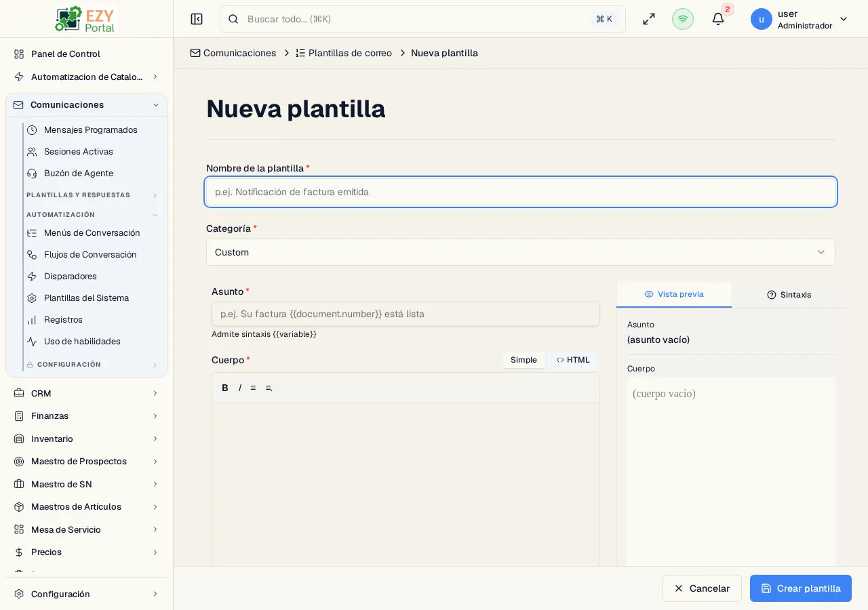Image resolution: width=868 pixels, height=610 pixels.
Task: Go to Comunicaciones breadcrumb
Action: coord(233,53)
